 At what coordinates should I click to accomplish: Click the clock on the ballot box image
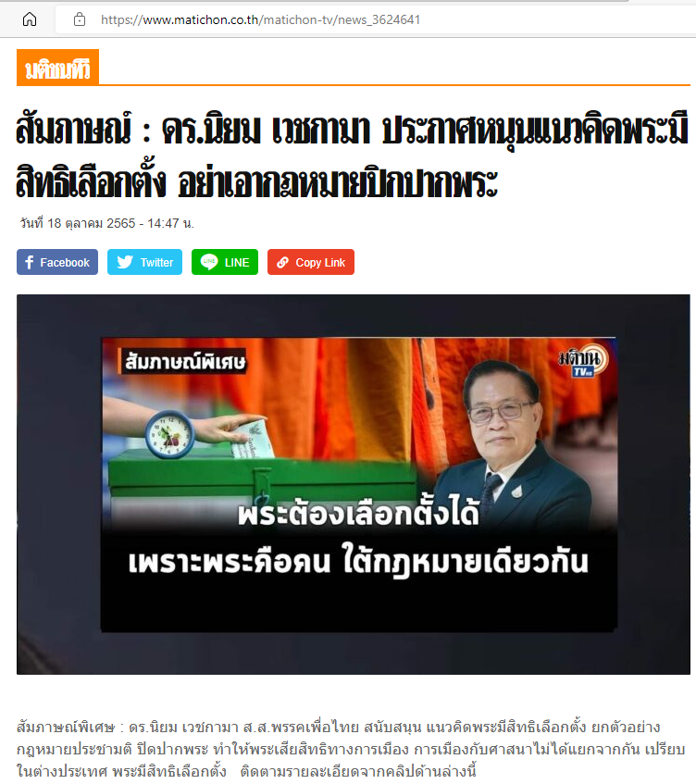click(170, 434)
